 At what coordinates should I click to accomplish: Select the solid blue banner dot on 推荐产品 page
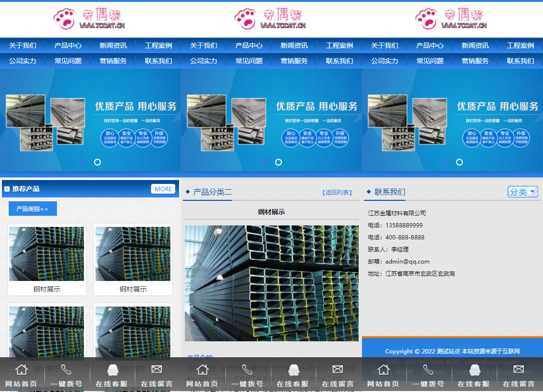(x=84, y=162)
